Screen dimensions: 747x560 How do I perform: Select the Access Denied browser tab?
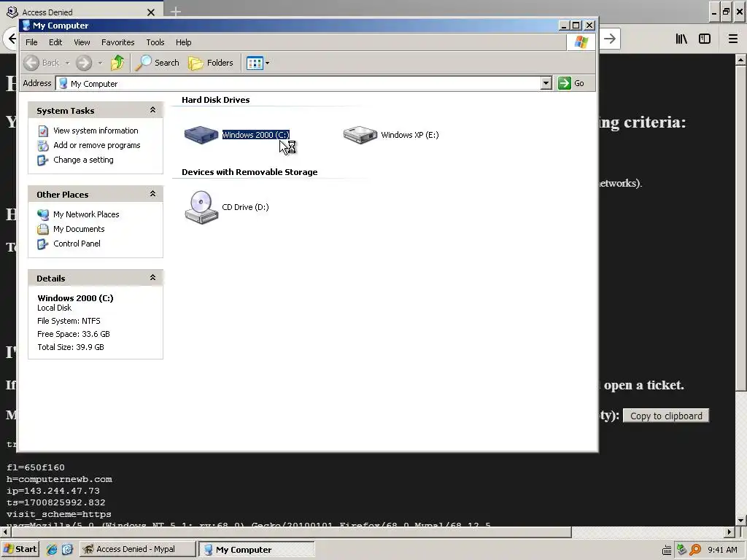click(81, 10)
